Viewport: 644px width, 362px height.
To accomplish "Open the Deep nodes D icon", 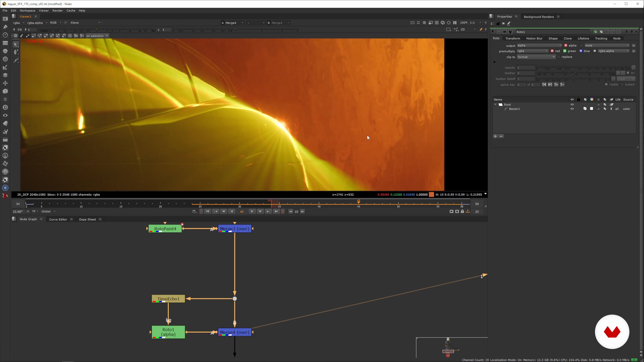I will point(5,107).
